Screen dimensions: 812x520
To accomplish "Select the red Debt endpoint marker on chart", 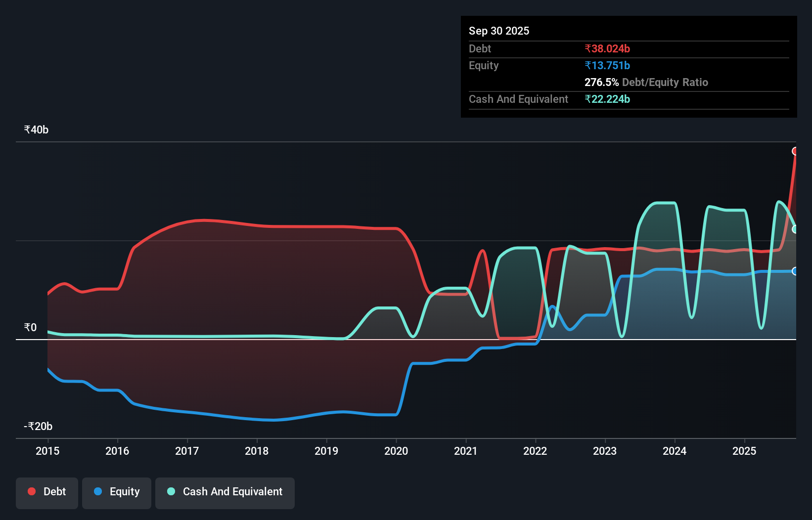I will pos(796,151).
